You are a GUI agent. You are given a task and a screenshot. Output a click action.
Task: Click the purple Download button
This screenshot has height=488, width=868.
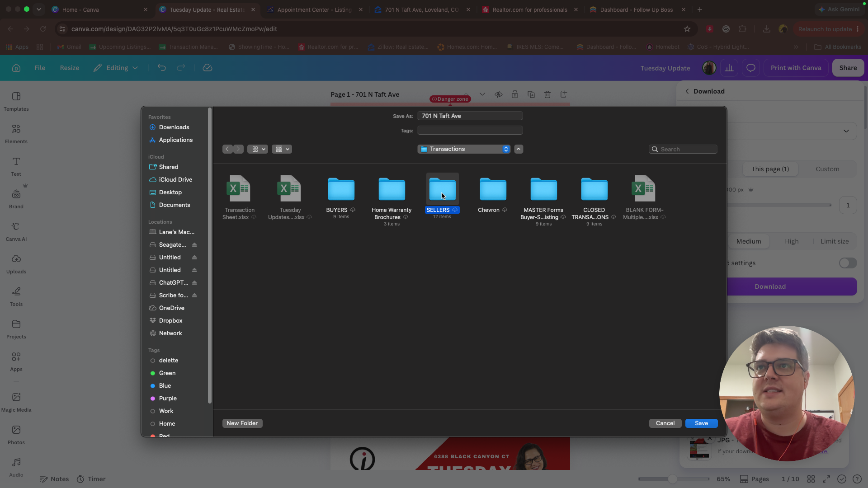point(770,286)
